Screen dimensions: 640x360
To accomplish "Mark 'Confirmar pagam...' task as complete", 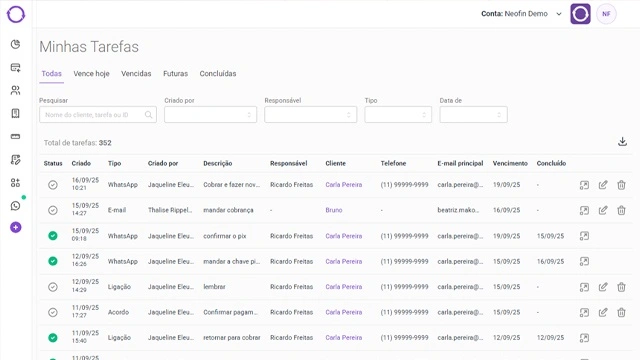I will (x=53, y=312).
